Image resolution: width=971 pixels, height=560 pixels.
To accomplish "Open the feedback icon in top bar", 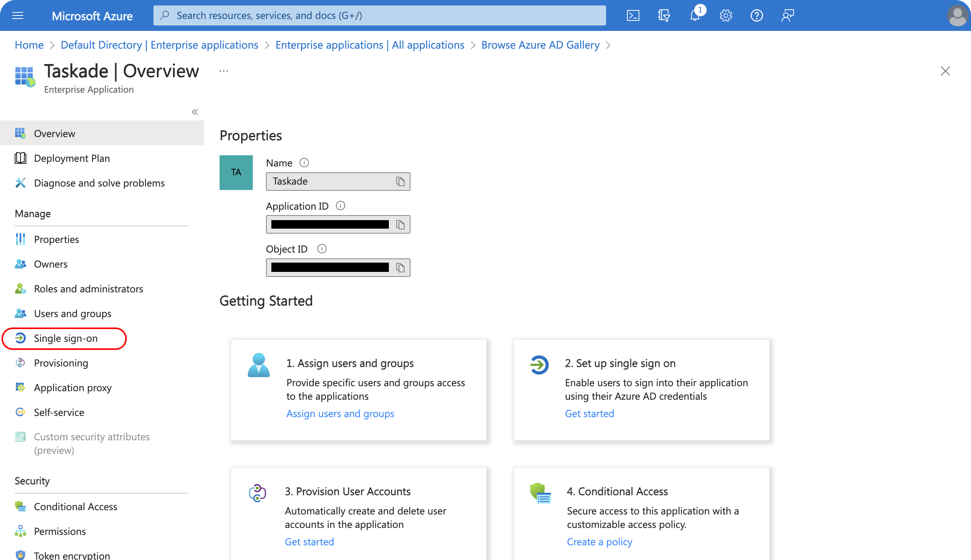I will tap(787, 15).
